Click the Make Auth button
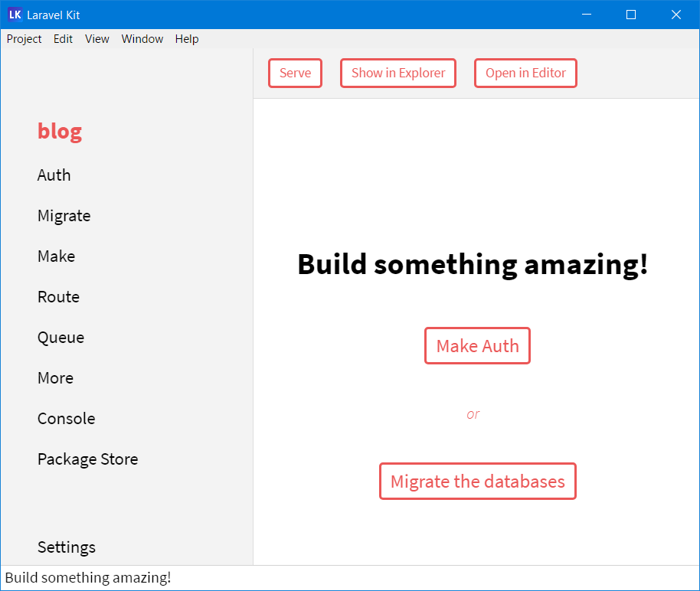700x591 pixels. [477, 346]
